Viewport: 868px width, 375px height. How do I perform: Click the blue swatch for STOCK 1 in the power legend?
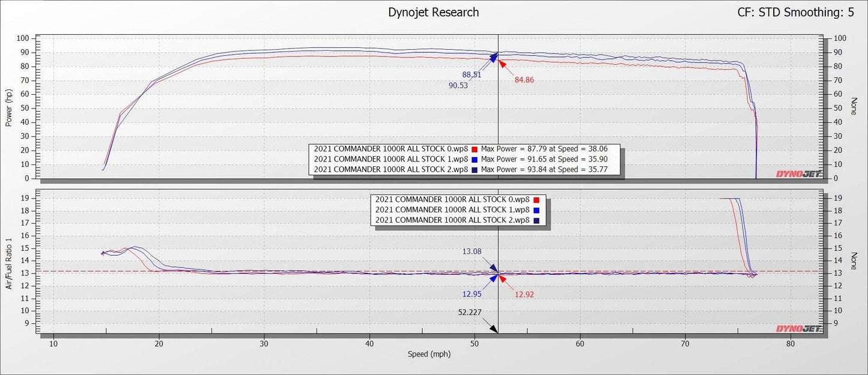point(474,160)
